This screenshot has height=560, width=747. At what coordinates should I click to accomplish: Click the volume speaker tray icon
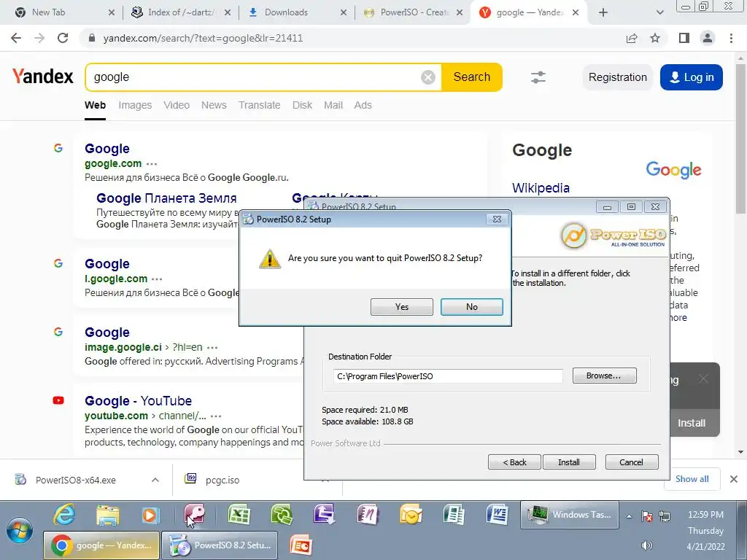tap(646, 545)
